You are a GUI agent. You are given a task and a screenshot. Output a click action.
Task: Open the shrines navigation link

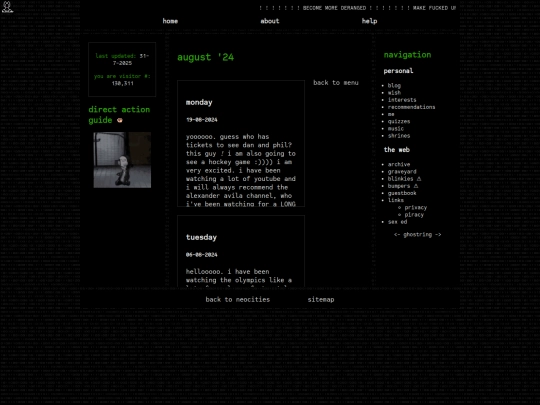pyautogui.click(x=399, y=136)
